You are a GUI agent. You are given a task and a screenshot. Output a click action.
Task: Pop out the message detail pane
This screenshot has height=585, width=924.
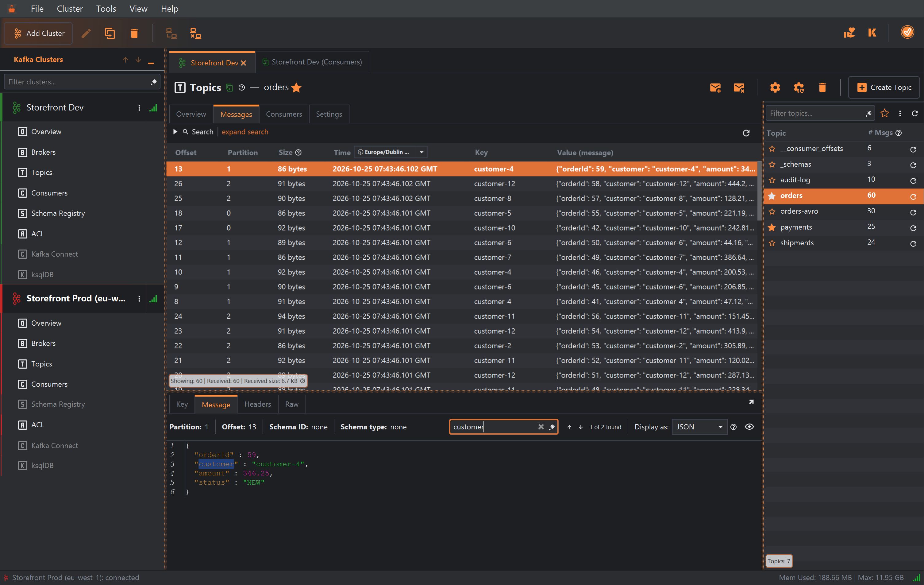[751, 402]
